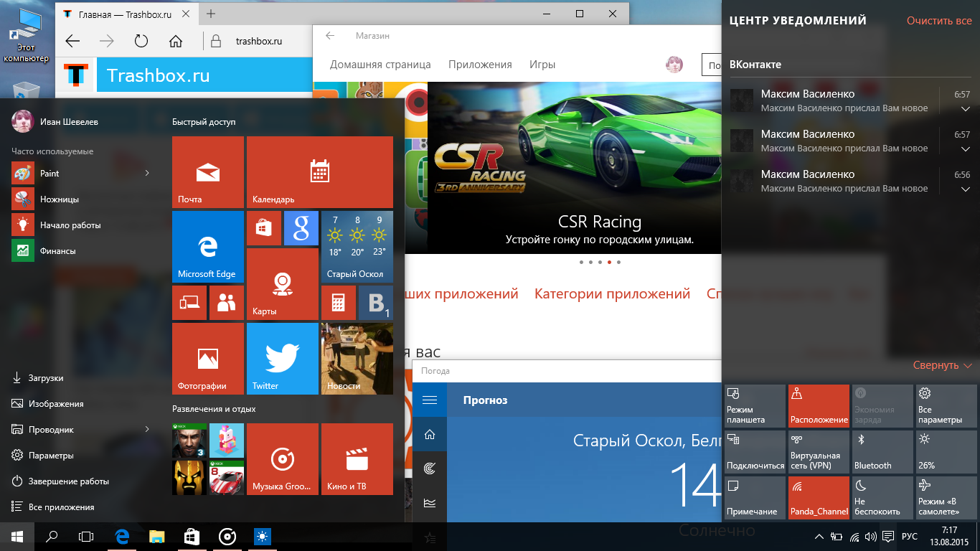Open the Старый Оскол weather tile
This screenshot has height=551, width=980.
pyautogui.click(x=357, y=247)
